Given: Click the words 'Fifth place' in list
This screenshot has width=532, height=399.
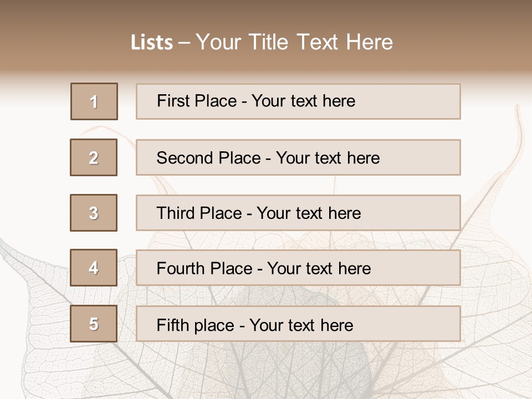Looking at the screenshot, I should point(196,325).
